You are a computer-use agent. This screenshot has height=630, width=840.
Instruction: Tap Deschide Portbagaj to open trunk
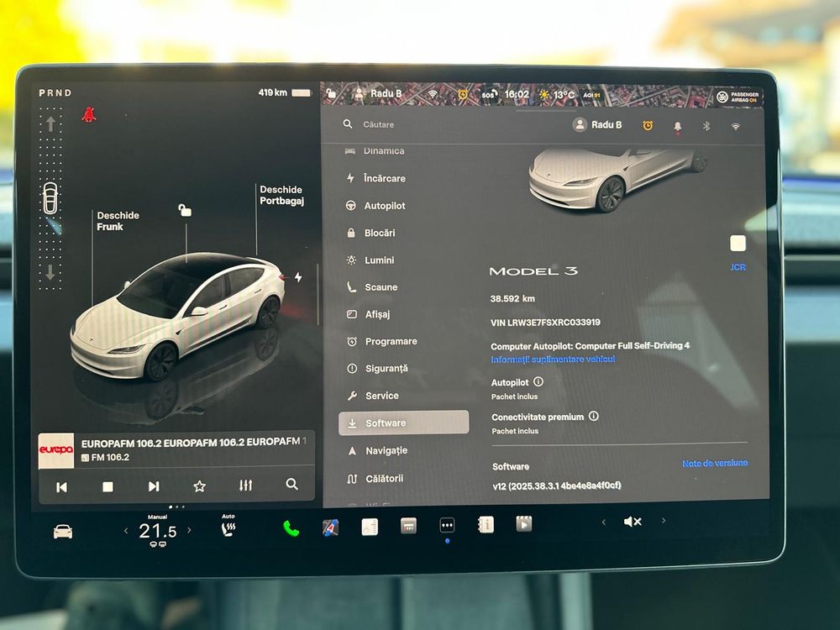(x=281, y=195)
